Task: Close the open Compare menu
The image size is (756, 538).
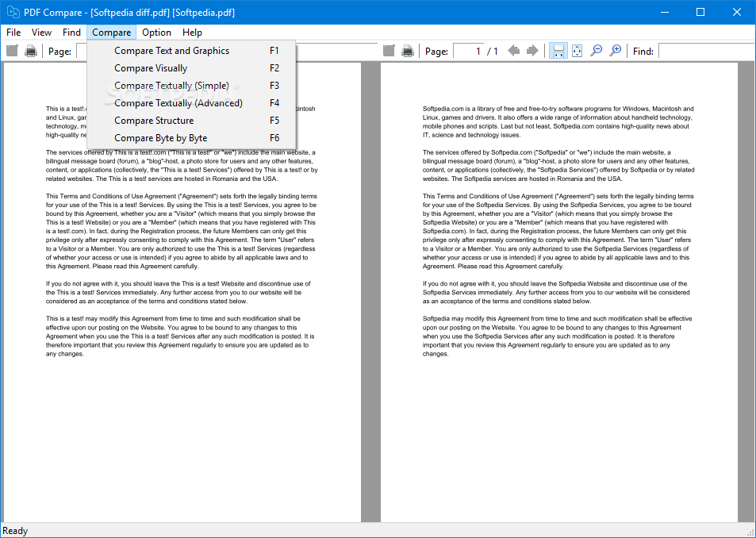Action: (x=111, y=33)
